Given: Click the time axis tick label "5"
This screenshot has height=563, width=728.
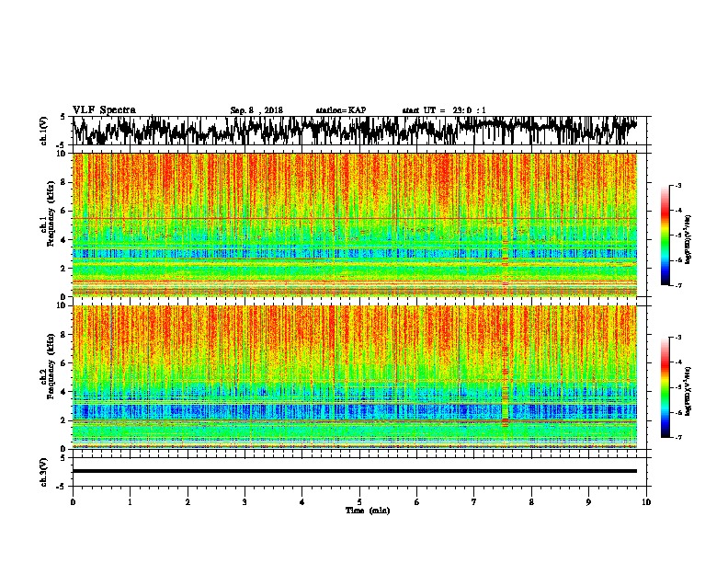Looking at the screenshot, I should coord(359,502).
